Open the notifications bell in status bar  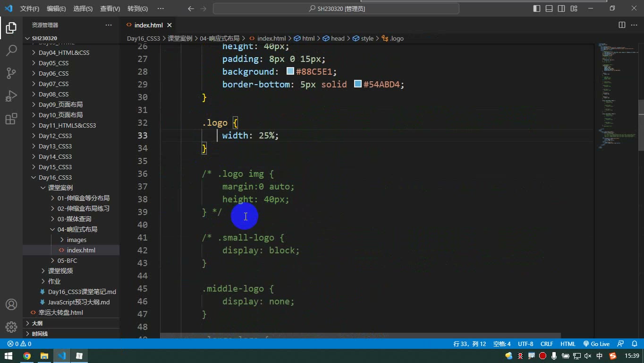[x=634, y=344]
